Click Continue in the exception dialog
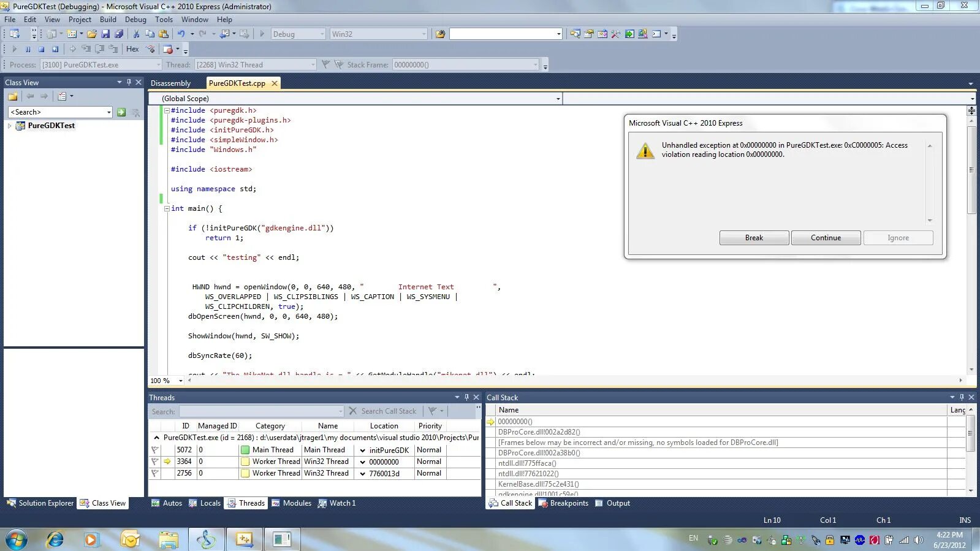 pos(826,238)
